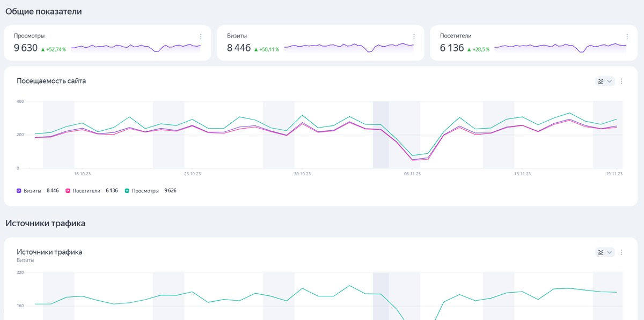The image size is (644, 320).
Task: Click the Источники трафика section heading
Action: (45, 223)
